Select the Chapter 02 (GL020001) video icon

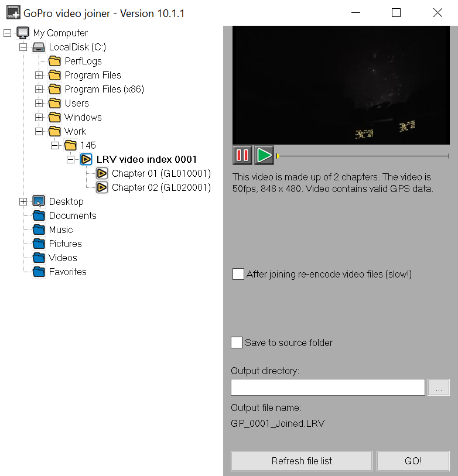[x=102, y=187]
